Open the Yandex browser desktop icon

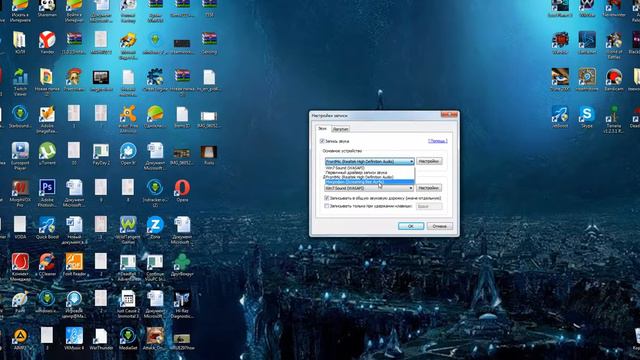(47, 40)
